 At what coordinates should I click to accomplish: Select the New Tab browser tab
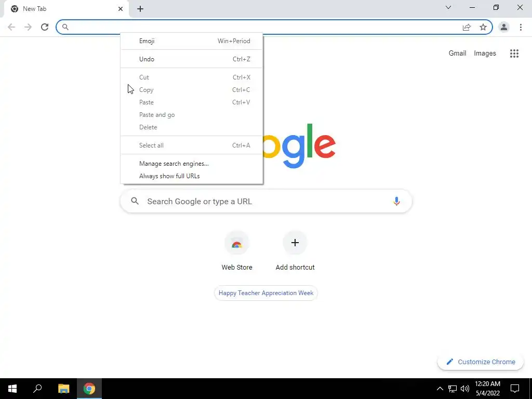pyautogui.click(x=66, y=9)
